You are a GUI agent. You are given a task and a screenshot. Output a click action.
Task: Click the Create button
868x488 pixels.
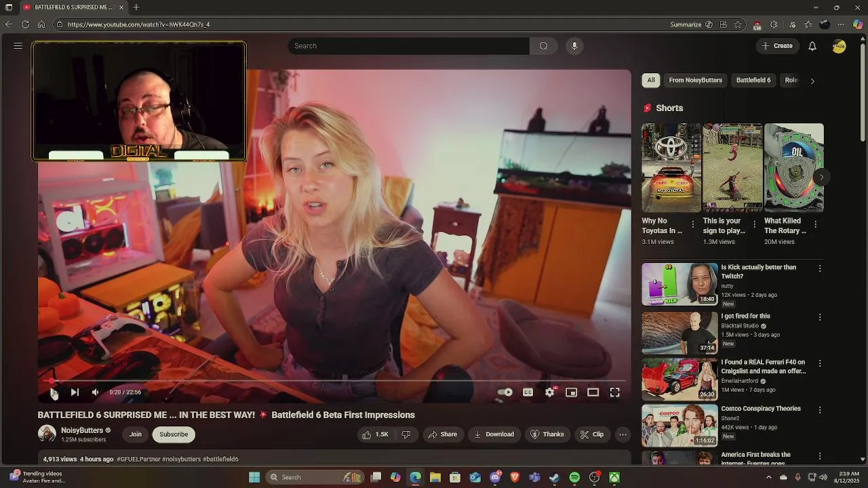click(x=776, y=46)
